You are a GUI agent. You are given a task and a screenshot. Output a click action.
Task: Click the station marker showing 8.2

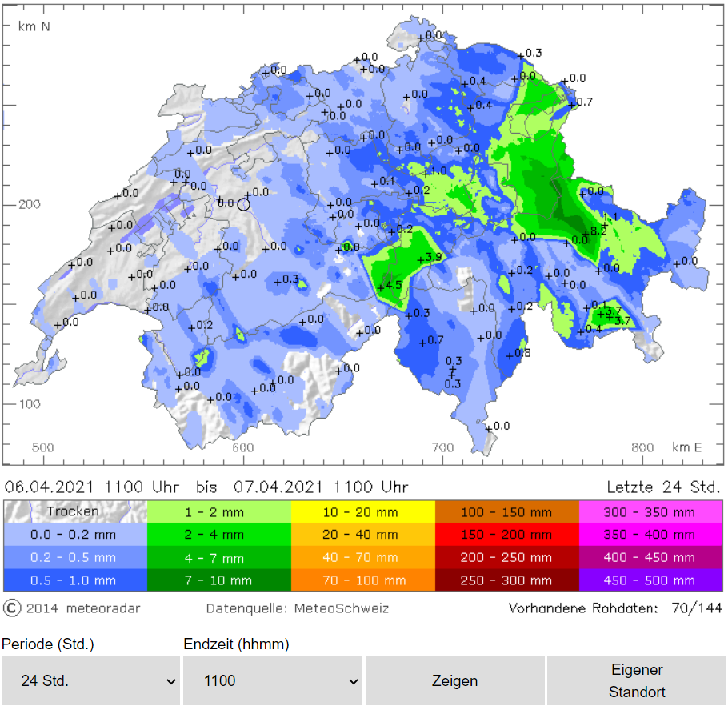click(585, 232)
